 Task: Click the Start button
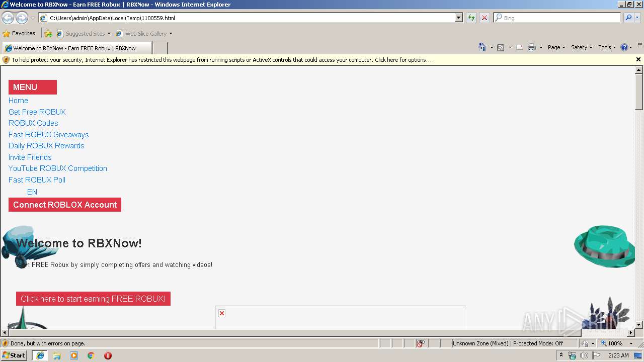pos(14,355)
